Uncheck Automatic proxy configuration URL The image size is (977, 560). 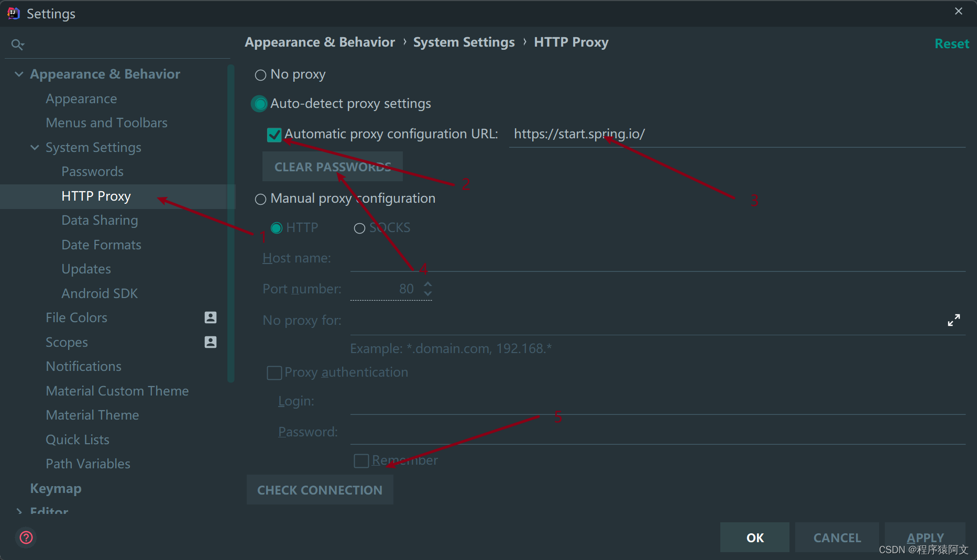tap(273, 134)
